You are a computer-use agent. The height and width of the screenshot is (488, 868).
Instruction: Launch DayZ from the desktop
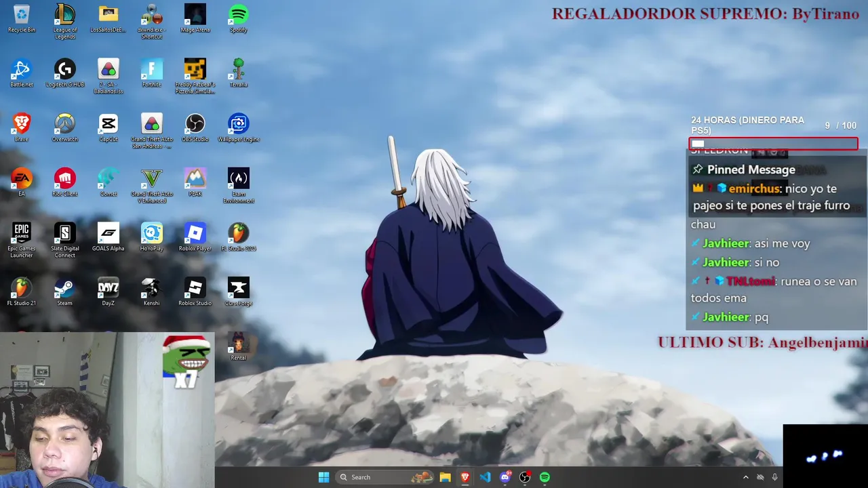(x=108, y=292)
